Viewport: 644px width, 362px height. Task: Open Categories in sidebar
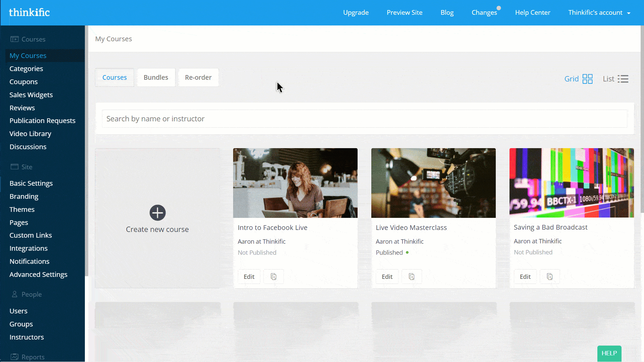pos(26,69)
